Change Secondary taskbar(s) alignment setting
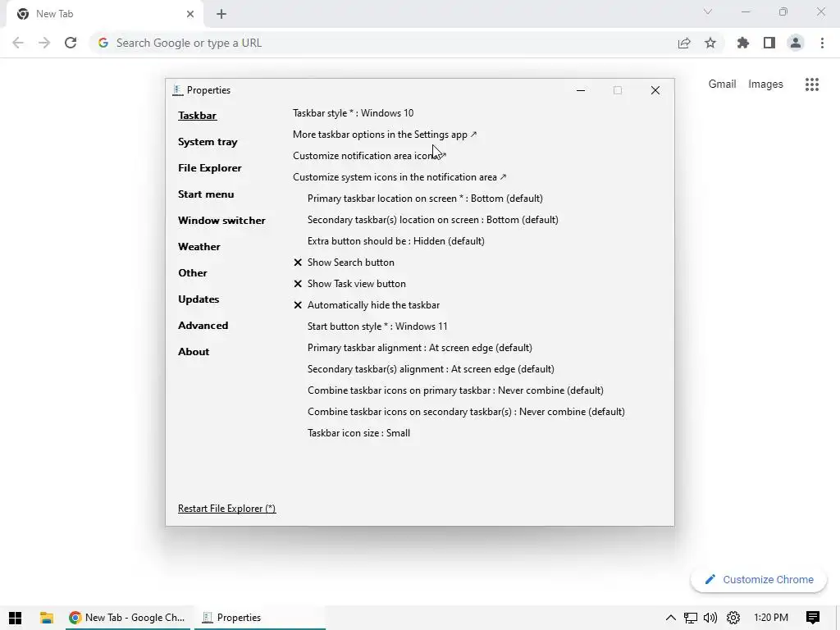This screenshot has height=630, width=840. [x=431, y=369]
